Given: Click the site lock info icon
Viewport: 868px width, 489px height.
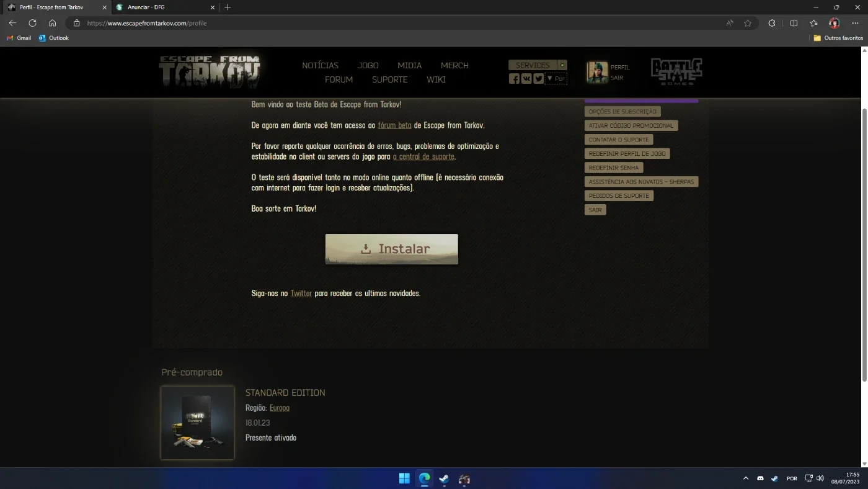Looking at the screenshot, I should (77, 23).
